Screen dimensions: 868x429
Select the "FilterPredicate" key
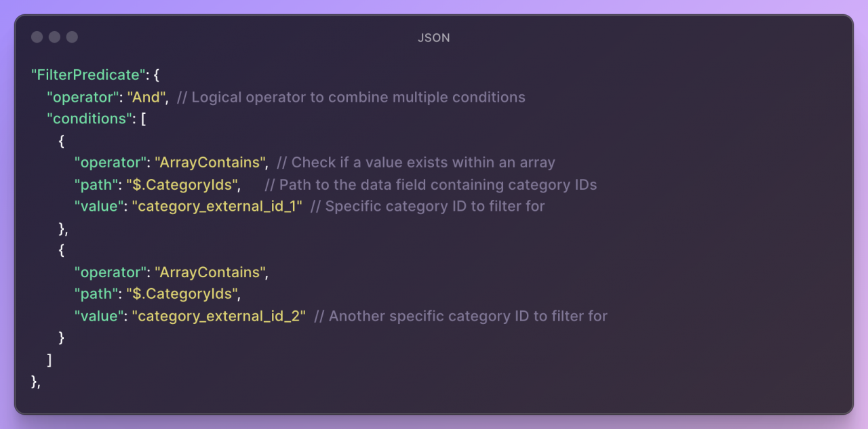click(88, 75)
